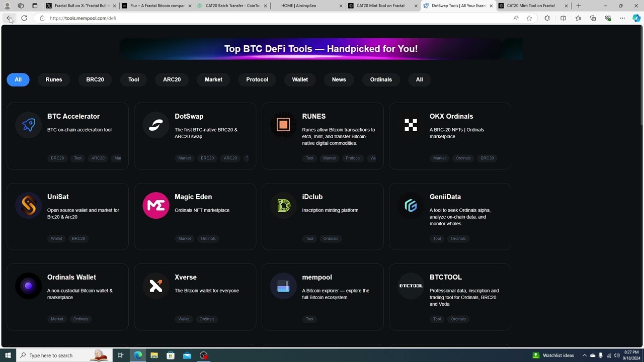This screenshot has width=644, height=362.
Task: Open Xverse card title link
Action: (186, 277)
